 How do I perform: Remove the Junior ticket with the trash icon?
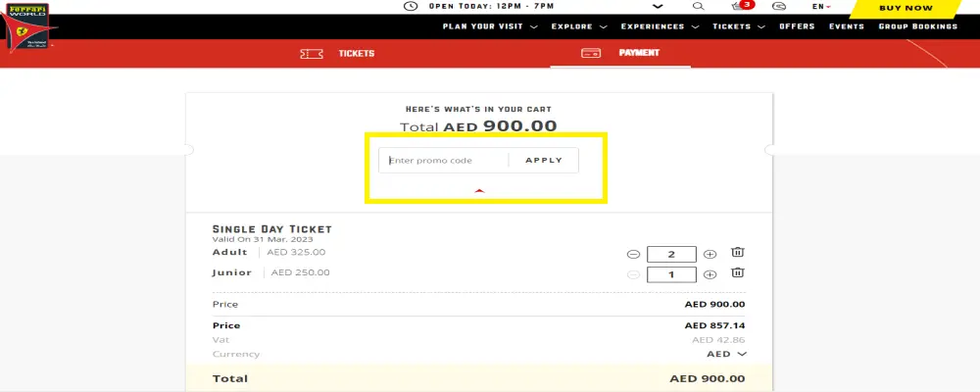pyautogui.click(x=738, y=272)
